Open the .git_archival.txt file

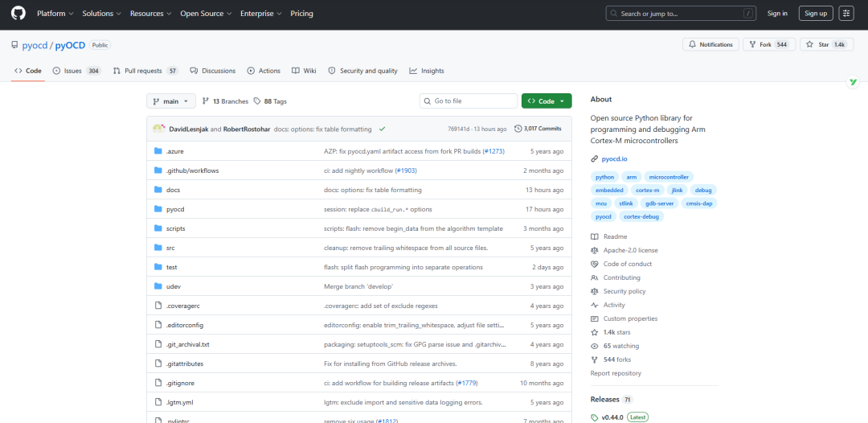point(187,344)
